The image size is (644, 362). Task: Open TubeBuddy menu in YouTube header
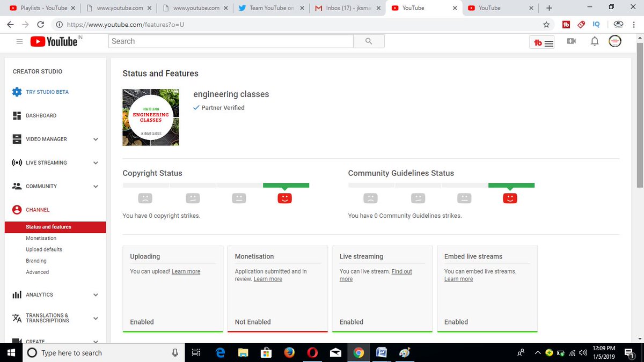(543, 42)
